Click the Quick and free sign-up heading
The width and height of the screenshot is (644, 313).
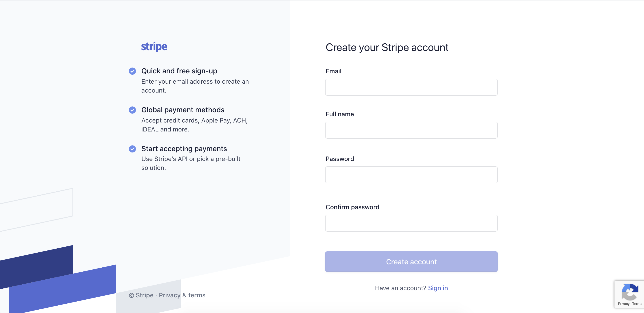point(179,71)
